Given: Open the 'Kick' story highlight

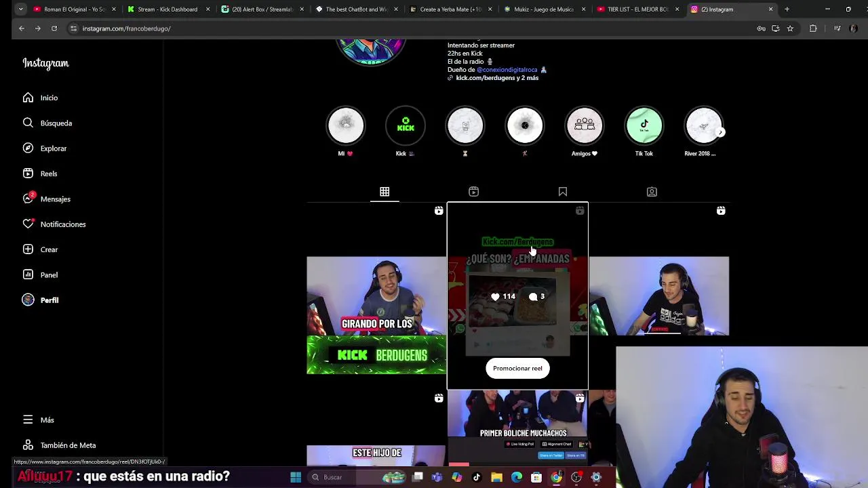Looking at the screenshot, I should click(x=406, y=125).
